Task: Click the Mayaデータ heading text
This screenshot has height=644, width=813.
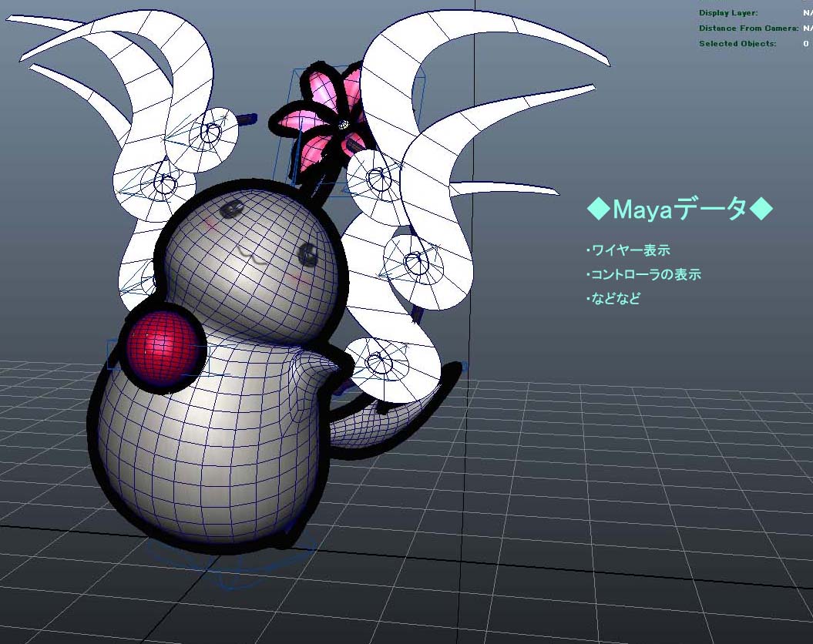Action: 680,210
